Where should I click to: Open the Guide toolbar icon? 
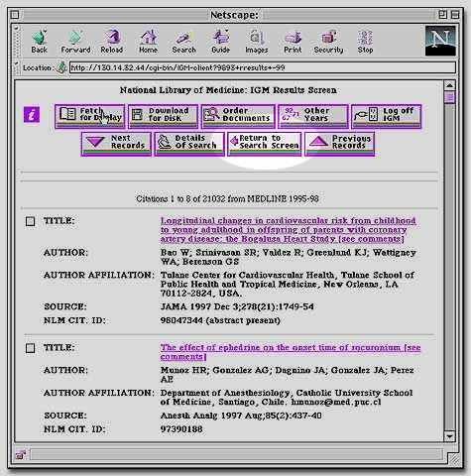point(220,42)
